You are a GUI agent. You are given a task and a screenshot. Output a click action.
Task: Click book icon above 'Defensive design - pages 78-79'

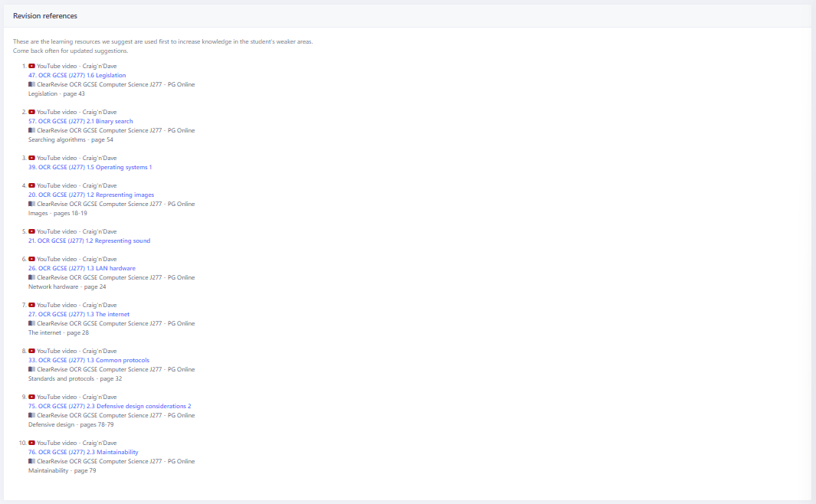(31, 415)
